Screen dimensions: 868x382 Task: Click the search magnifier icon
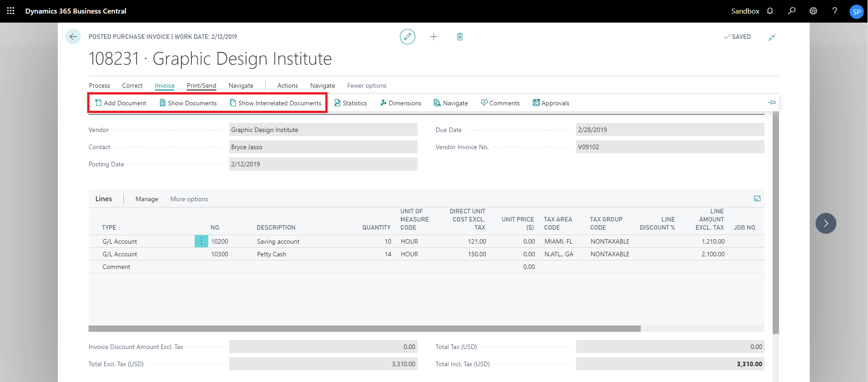(x=792, y=11)
